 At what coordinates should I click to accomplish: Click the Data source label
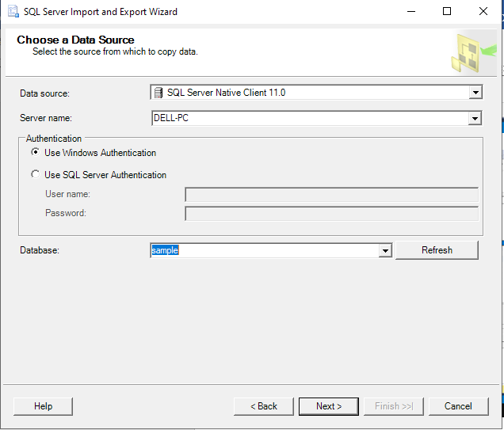[44, 93]
